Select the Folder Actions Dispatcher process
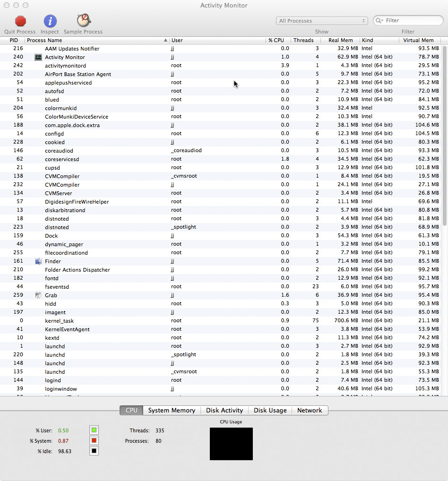The image size is (448, 481). [x=221, y=270]
